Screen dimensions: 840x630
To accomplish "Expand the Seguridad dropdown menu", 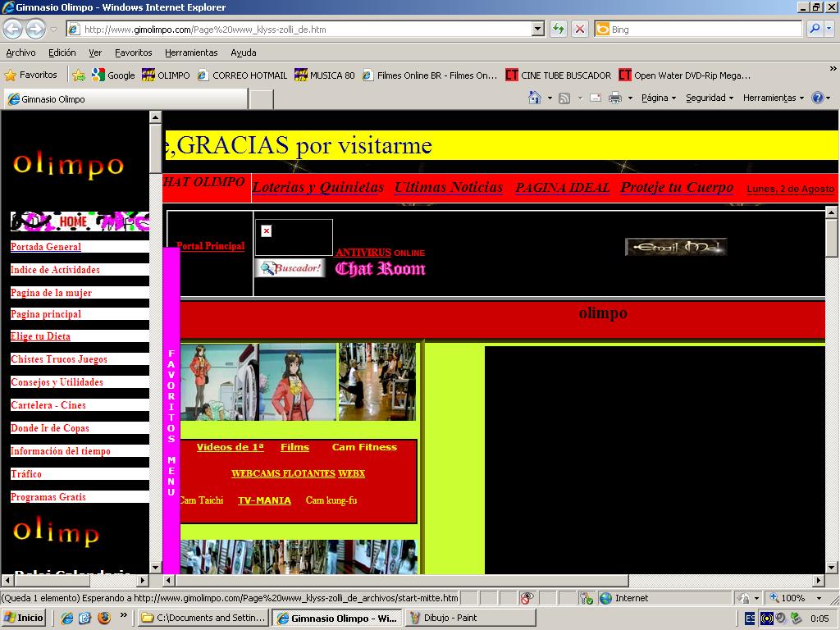I will click(710, 98).
